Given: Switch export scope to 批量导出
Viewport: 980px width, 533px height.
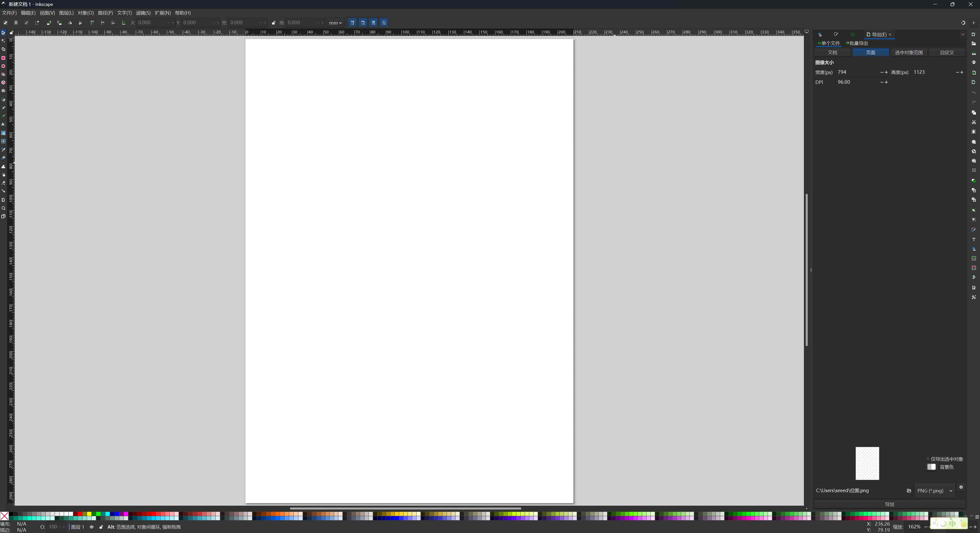Looking at the screenshot, I should 857,43.
